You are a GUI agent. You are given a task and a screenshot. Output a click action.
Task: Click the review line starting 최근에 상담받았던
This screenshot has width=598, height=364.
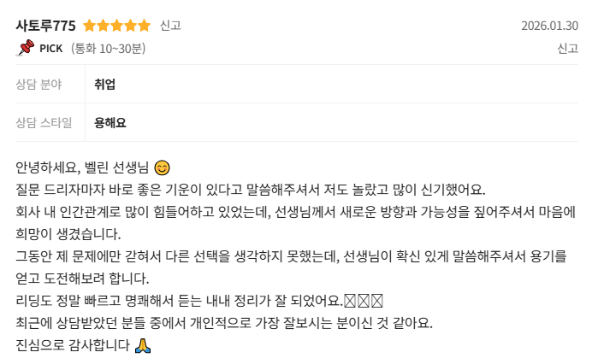224,323
